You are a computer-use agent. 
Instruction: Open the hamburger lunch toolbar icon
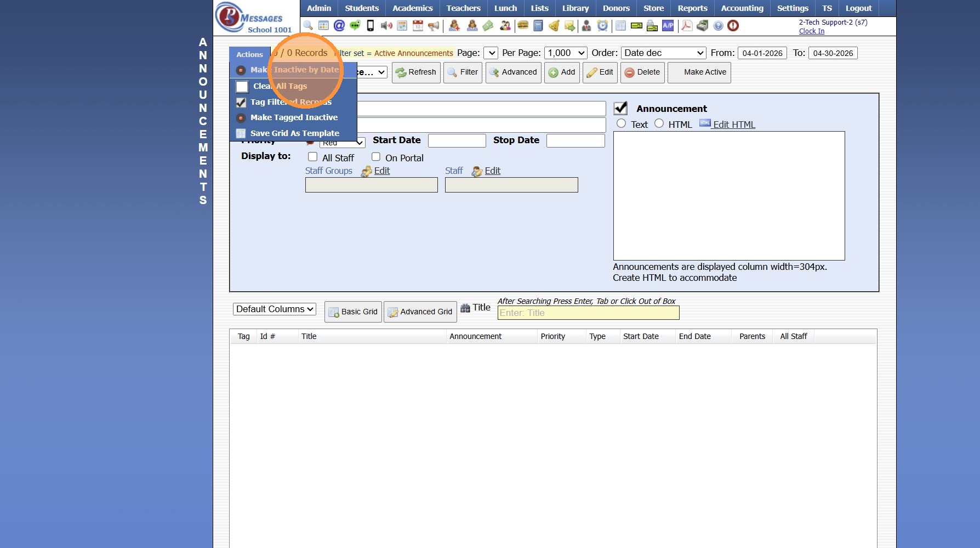(x=523, y=26)
